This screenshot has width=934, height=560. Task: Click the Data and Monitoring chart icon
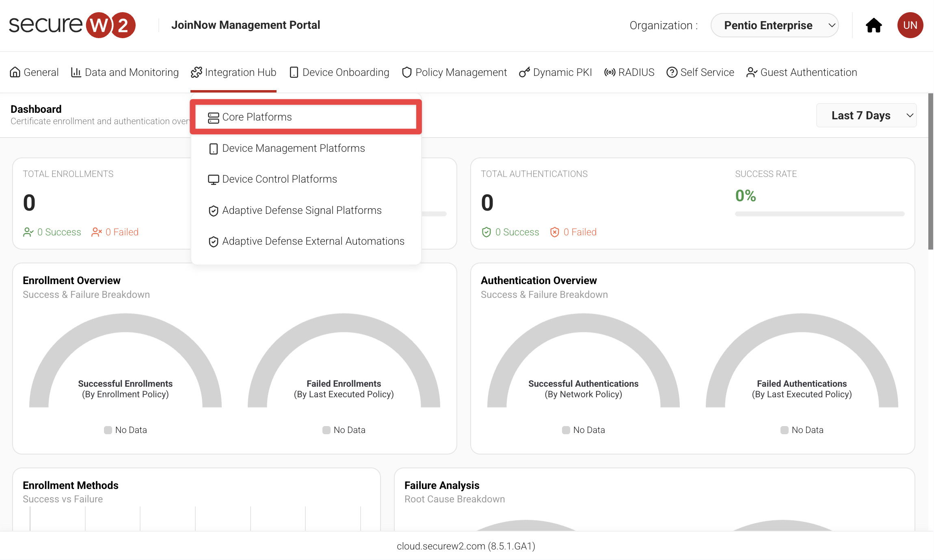76,72
